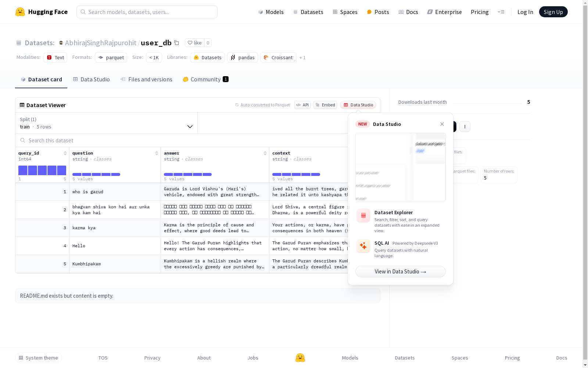This screenshot has height=368, width=588.
Task: Close the Data Studio popup
Action: point(442,124)
